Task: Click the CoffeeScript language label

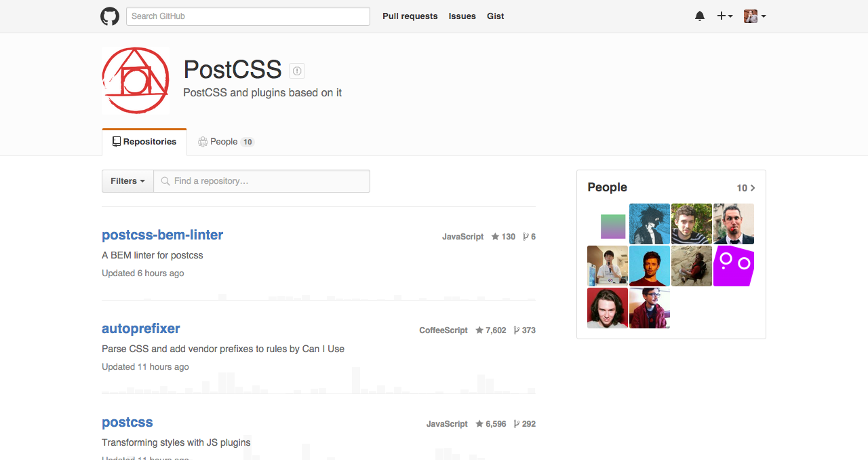Action: tap(443, 330)
